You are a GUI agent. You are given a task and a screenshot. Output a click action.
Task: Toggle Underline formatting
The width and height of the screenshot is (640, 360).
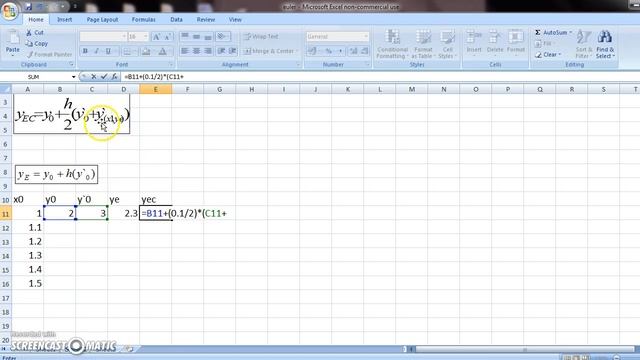click(x=108, y=51)
